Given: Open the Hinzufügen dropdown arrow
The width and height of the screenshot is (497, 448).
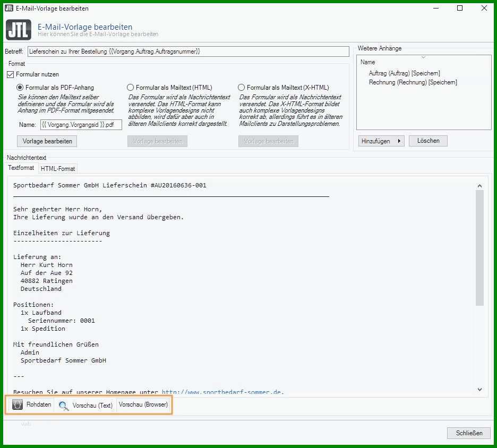Looking at the screenshot, I should pyautogui.click(x=399, y=141).
